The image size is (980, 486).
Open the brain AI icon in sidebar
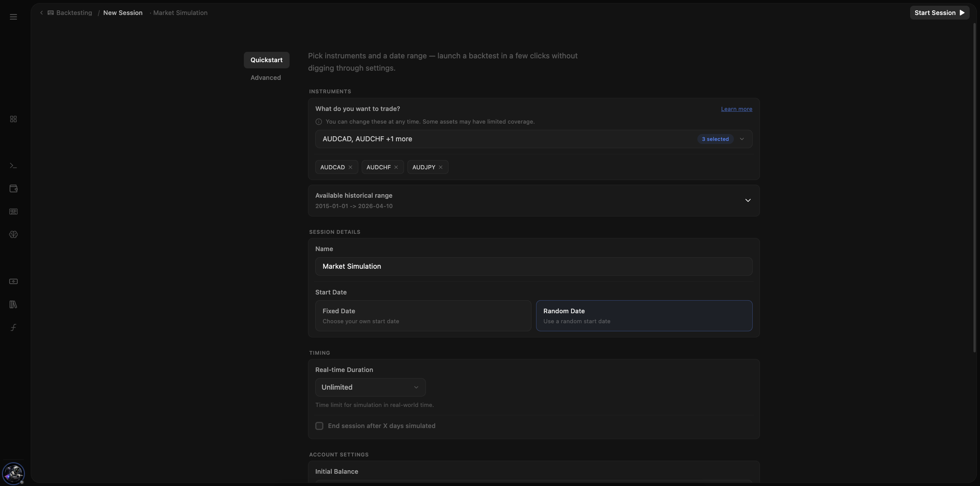[x=13, y=235]
